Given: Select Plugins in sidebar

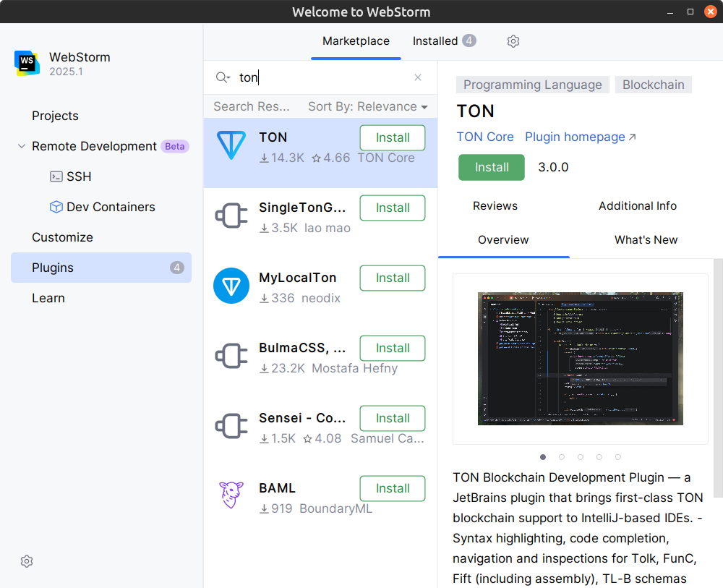Looking at the screenshot, I should [101, 268].
